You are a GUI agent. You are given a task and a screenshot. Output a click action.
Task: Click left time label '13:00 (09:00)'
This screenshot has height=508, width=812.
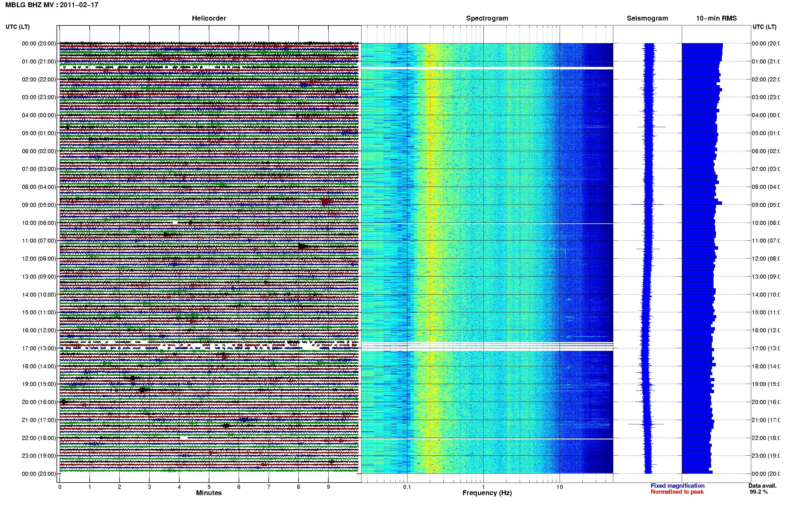pos(39,277)
